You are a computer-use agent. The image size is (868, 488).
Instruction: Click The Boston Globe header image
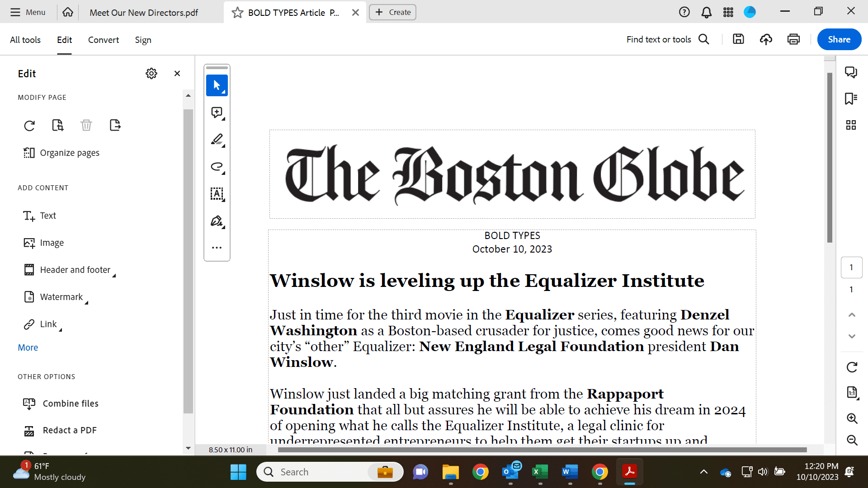512,174
